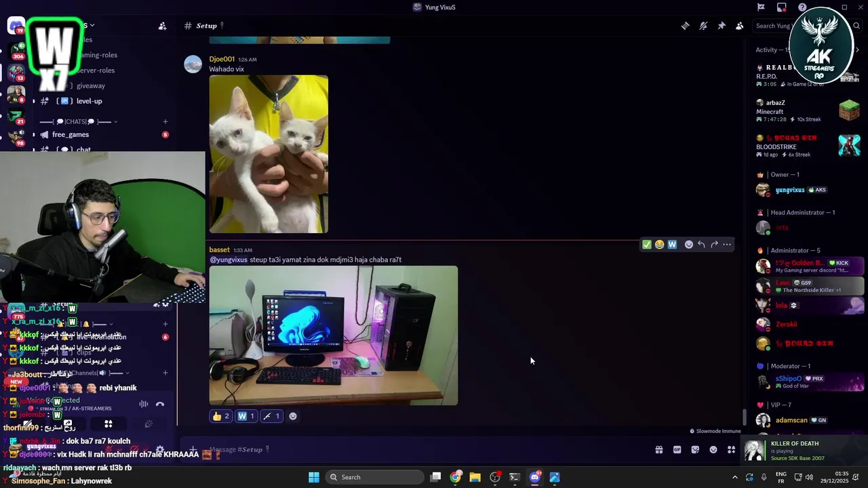Open Chrome from the taskbar
This screenshot has height=488, width=868.
click(456, 477)
